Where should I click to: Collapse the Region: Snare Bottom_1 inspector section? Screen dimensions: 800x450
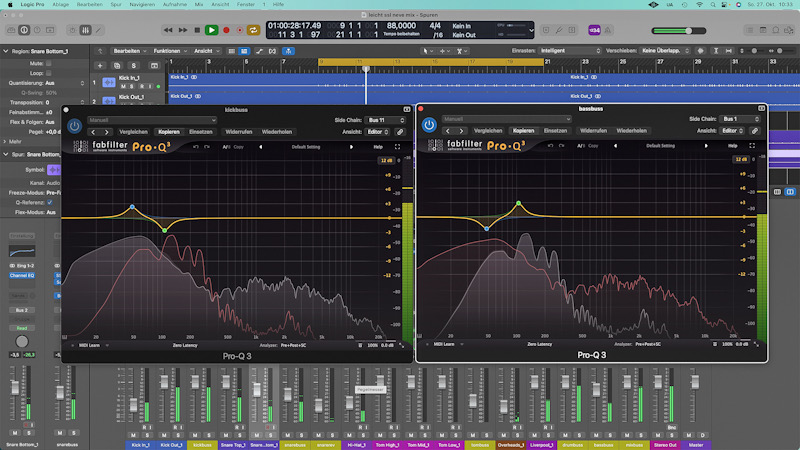[6, 52]
